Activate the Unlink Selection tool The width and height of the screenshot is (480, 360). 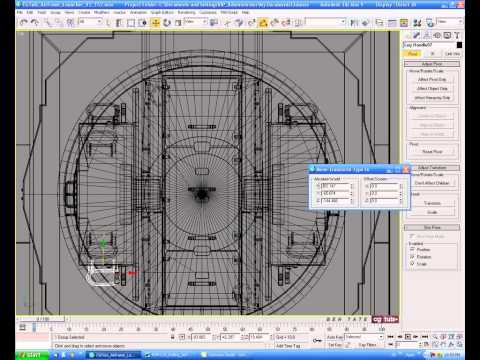pyautogui.click(x=59, y=23)
